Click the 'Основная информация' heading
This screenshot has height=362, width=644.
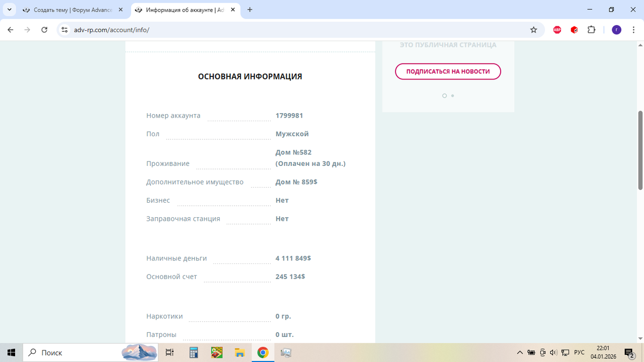coord(250,77)
